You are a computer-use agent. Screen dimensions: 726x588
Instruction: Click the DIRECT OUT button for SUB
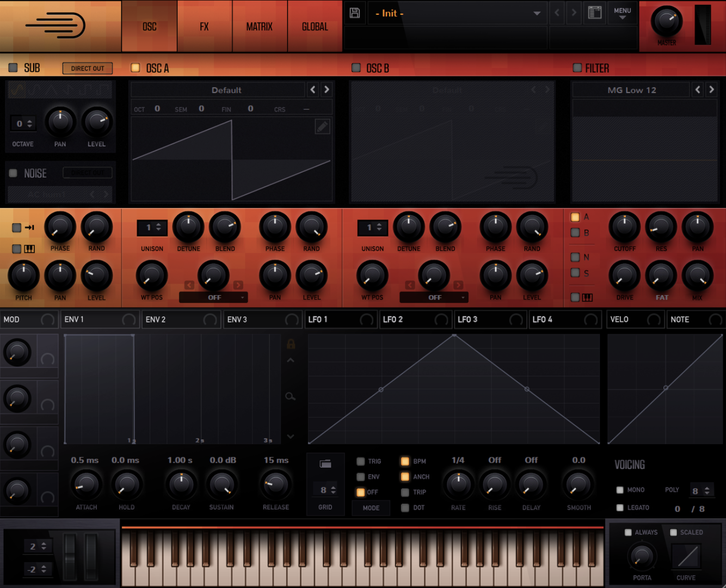[87, 68]
